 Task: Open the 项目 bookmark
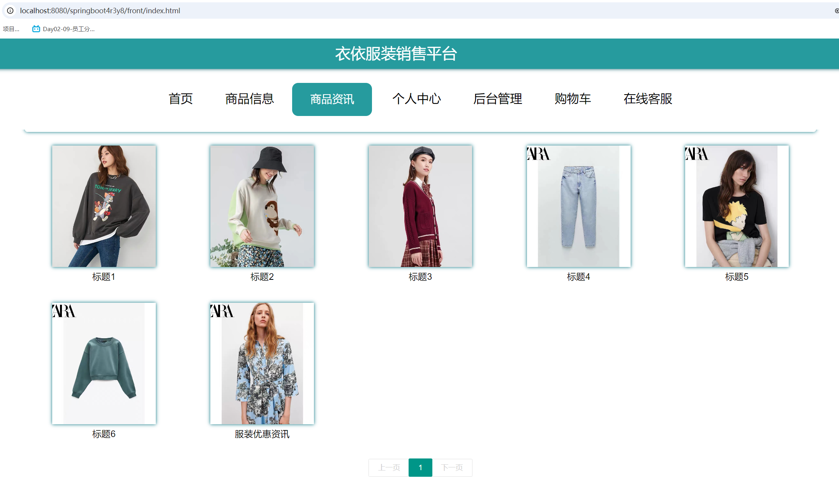pyautogui.click(x=11, y=29)
